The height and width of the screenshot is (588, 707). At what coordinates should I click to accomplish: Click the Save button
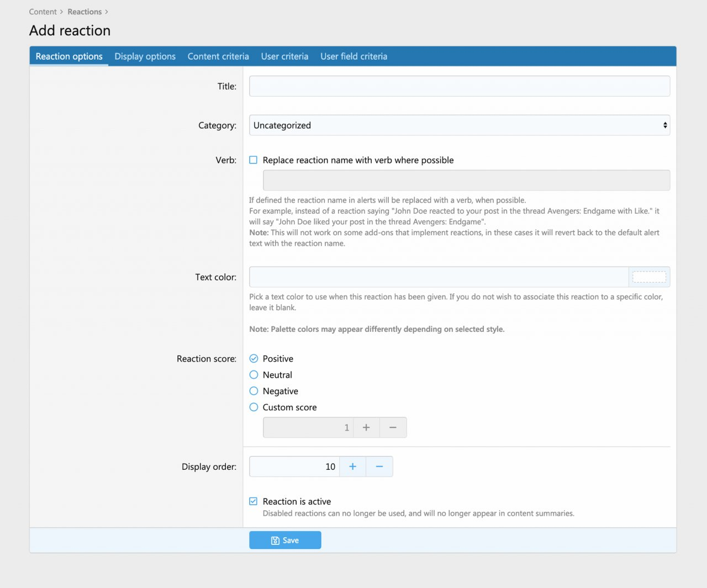click(x=285, y=541)
